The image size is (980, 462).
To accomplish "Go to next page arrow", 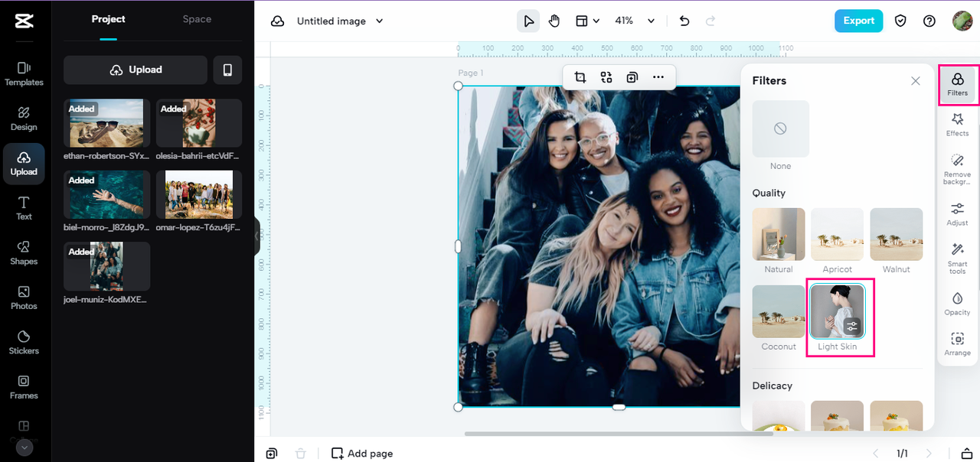I will click(x=930, y=454).
